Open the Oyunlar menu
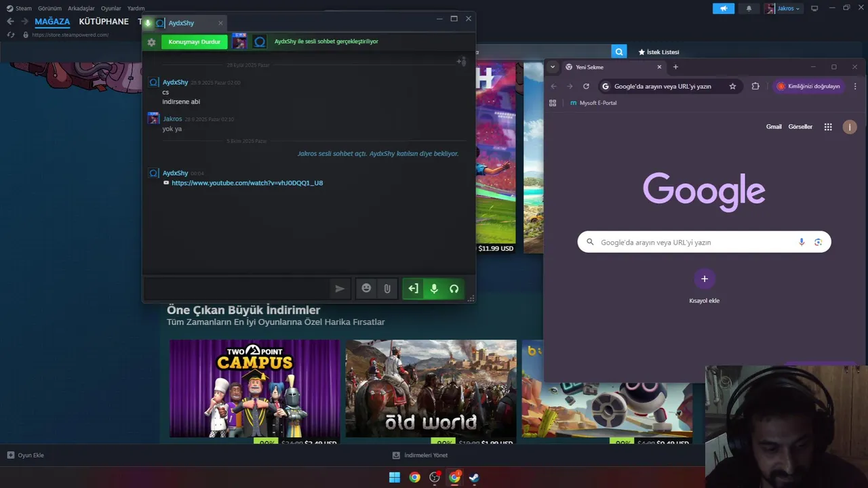868x488 pixels. pos(111,8)
